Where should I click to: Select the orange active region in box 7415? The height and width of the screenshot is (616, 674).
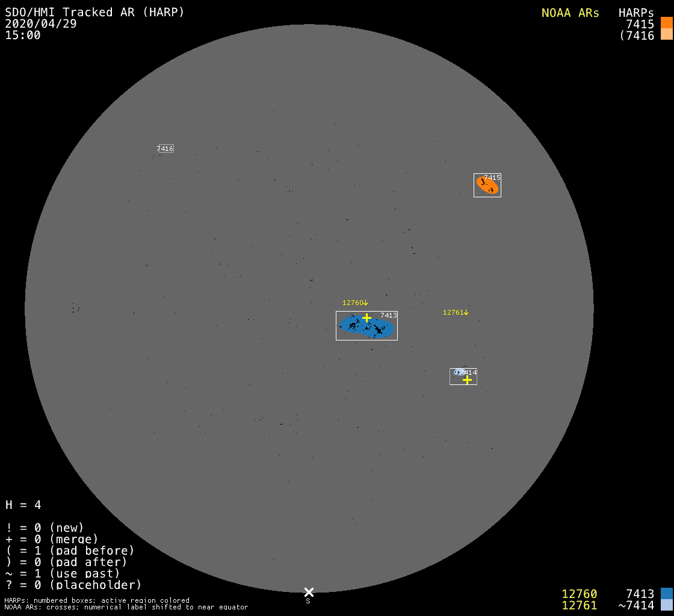coord(487,185)
